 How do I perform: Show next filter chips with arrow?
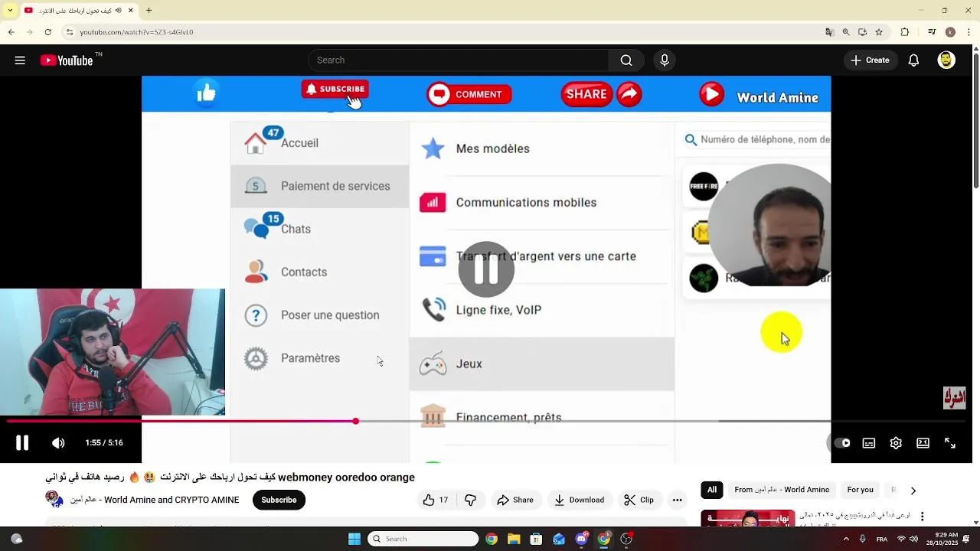pyautogui.click(x=913, y=491)
